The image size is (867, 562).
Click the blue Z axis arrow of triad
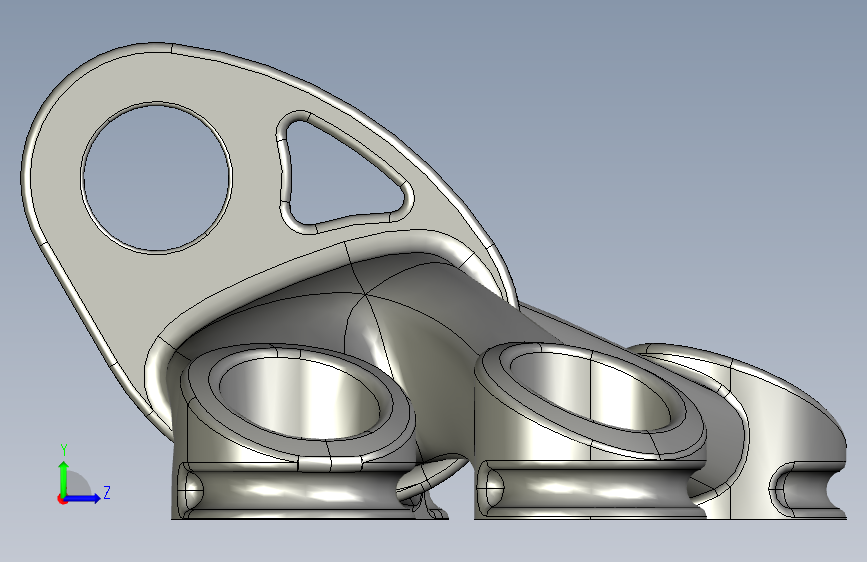click(82, 498)
